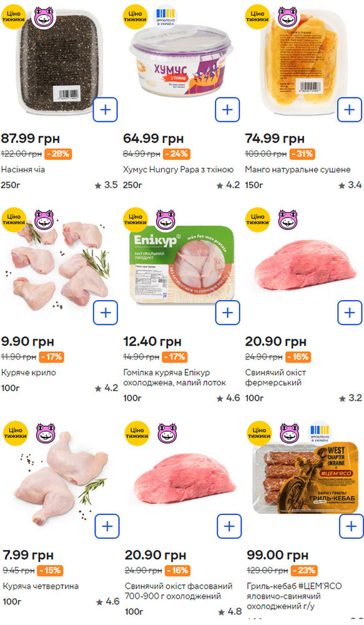Image resolution: width=364 pixels, height=625 pixels.
Task: Click the Зроблено в Україні badge on hummus
Action: click(x=165, y=17)
